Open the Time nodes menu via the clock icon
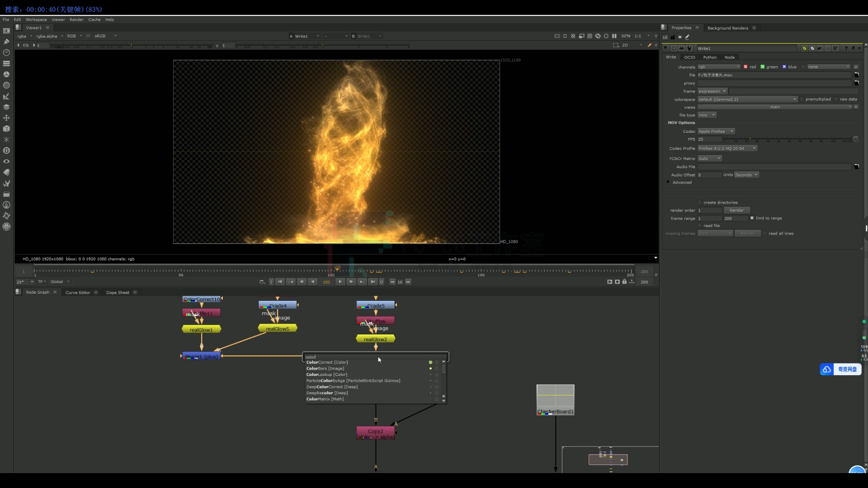 [6, 53]
